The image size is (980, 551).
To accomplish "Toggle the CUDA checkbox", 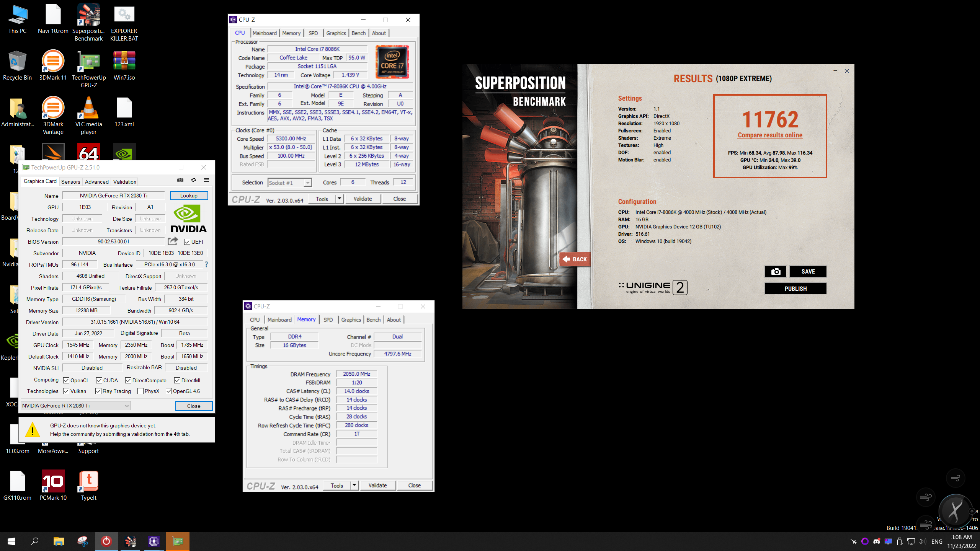I will 99,380.
